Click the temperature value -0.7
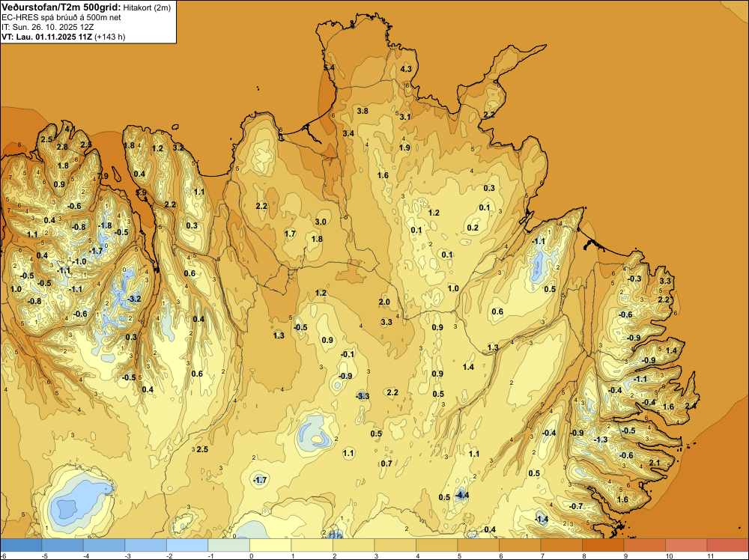Screen dimensions: 749x560 pyautogui.click(x=576, y=506)
